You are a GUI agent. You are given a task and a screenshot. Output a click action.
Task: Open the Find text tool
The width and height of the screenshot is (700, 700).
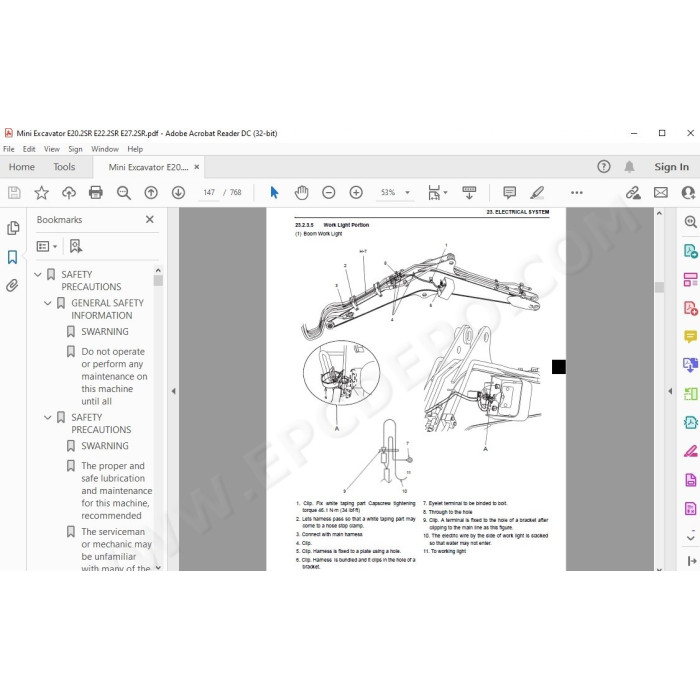coord(124,192)
